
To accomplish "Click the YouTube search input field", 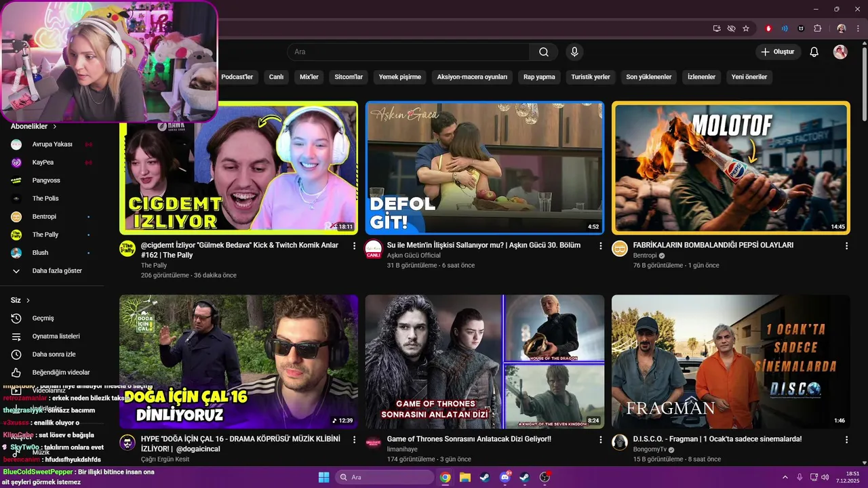I will tap(409, 52).
